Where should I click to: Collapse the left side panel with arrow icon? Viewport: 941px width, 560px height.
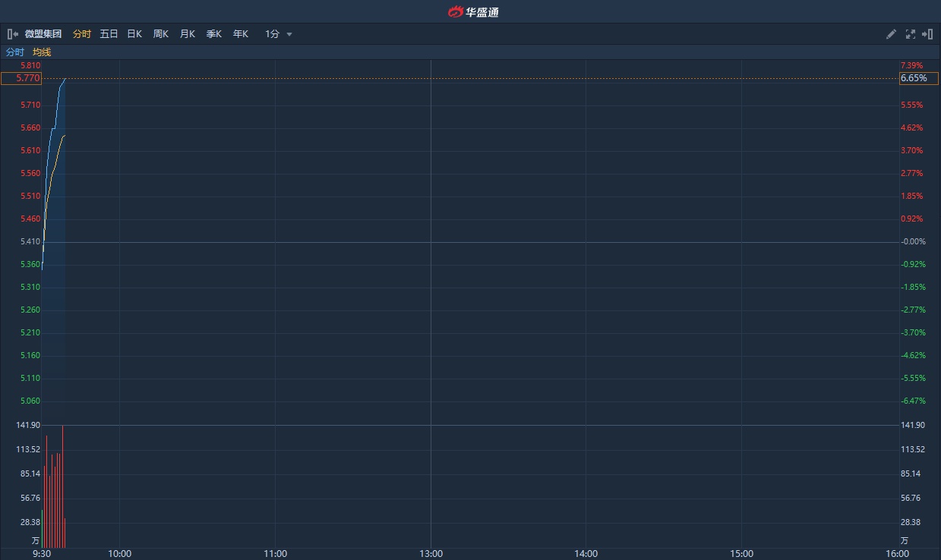(x=13, y=34)
